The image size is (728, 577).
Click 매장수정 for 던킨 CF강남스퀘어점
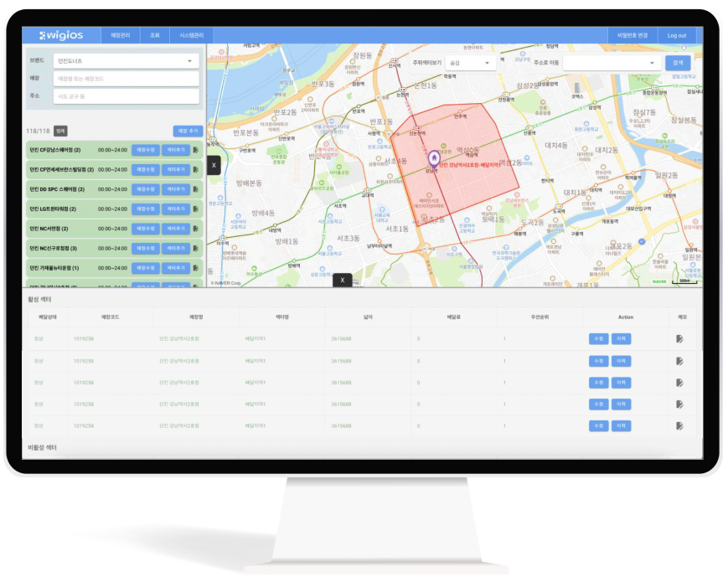coord(146,150)
